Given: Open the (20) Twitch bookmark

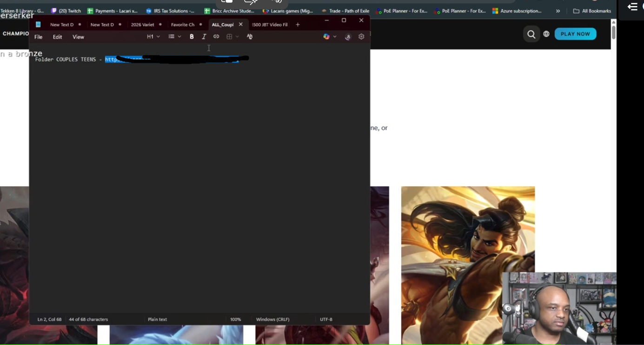Looking at the screenshot, I should tap(66, 11).
